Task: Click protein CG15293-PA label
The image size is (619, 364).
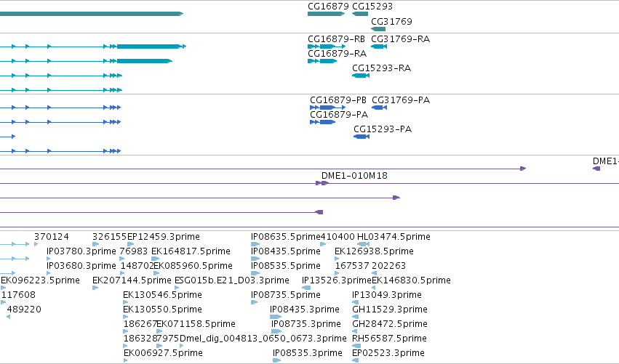Action: tap(383, 129)
